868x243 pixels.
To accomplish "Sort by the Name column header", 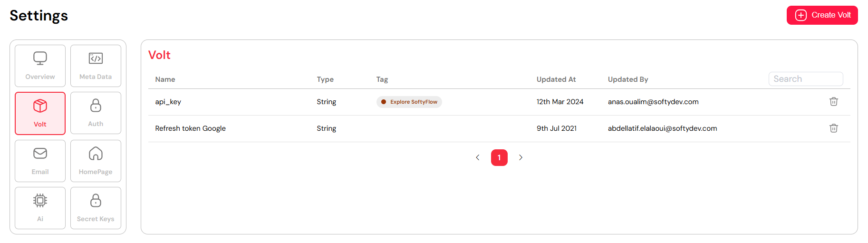I will click(x=165, y=79).
